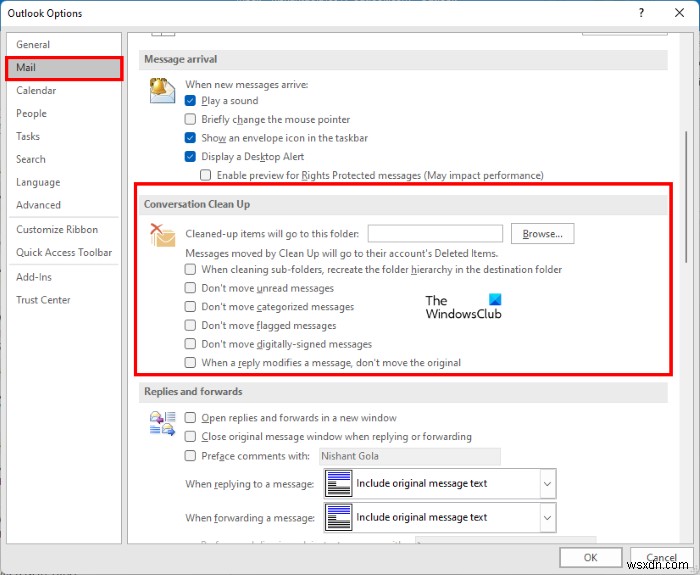The image size is (700, 575).
Task: Disable Display a Desktop Alert
Action: [190, 156]
